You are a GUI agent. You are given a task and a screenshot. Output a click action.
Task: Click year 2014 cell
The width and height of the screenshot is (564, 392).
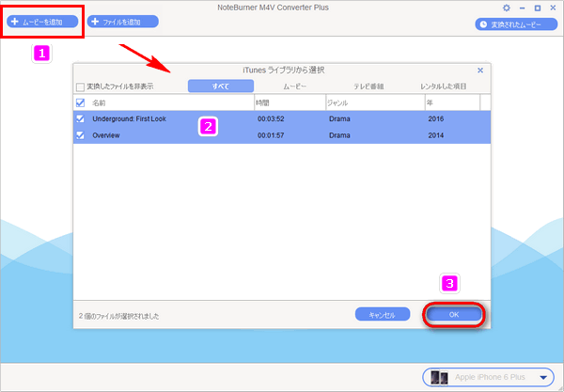coord(436,135)
